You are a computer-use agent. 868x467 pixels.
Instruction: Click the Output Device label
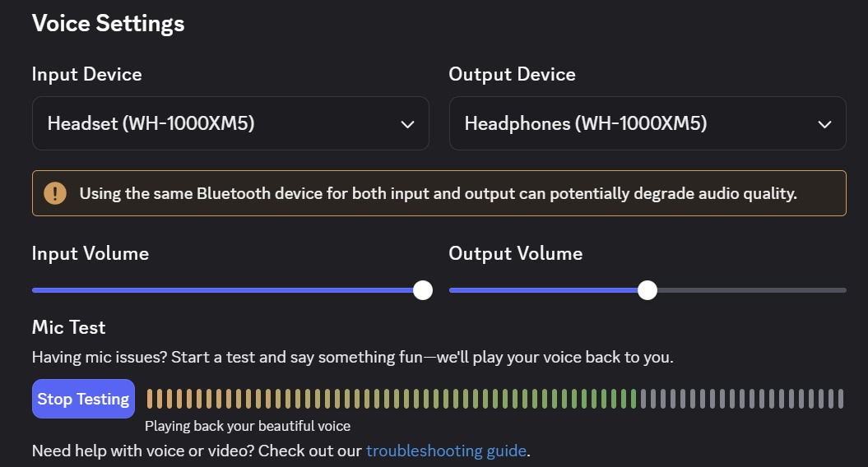point(512,74)
